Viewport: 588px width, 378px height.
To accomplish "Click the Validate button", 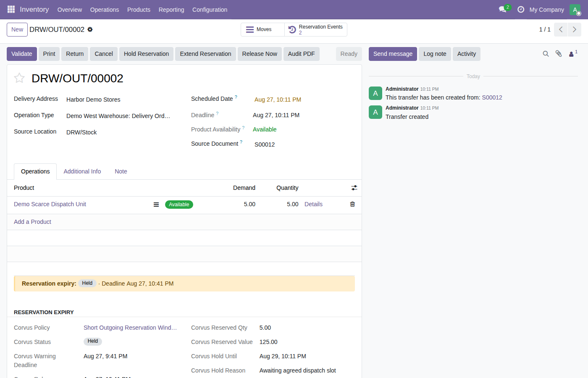I will click(22, 54).
